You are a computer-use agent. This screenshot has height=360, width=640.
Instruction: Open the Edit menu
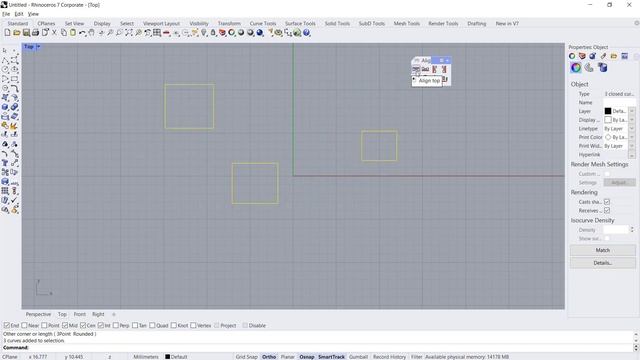coord(19,14)
